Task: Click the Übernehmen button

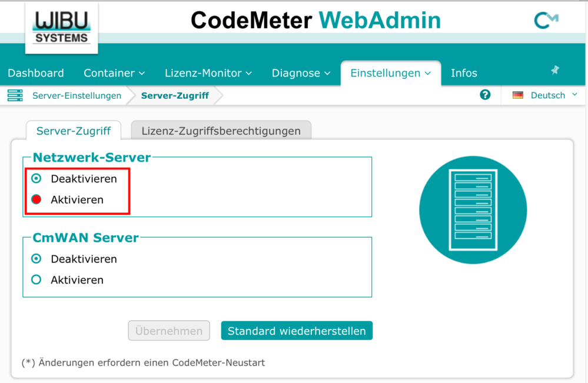Action: (x=169, y=331)
